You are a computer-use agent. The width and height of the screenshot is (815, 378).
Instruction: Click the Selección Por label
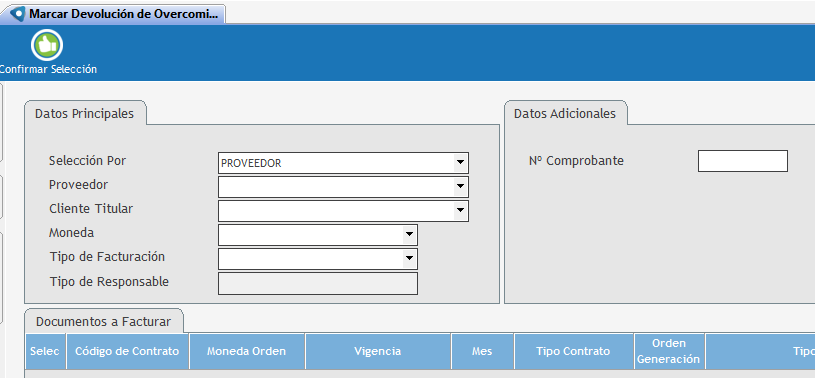87,161
